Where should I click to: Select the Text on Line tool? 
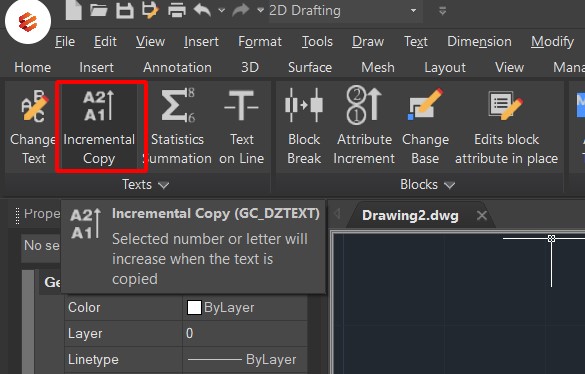(x=242, y=127)
